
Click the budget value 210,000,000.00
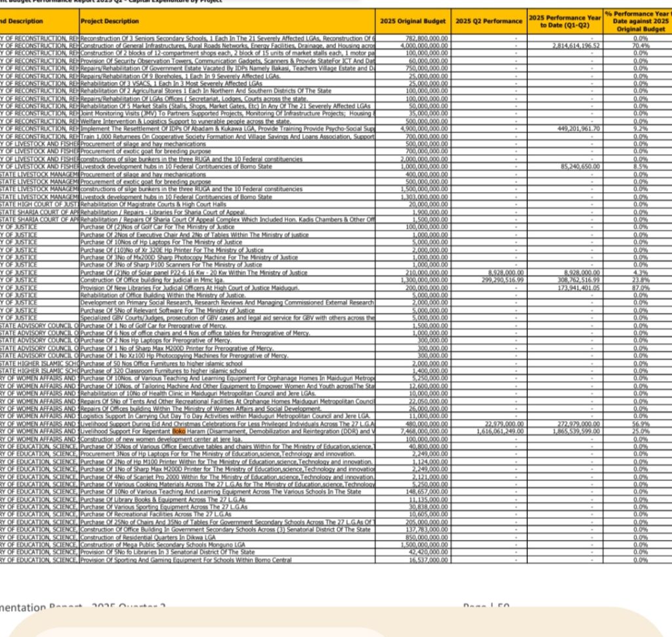[427, 272]
